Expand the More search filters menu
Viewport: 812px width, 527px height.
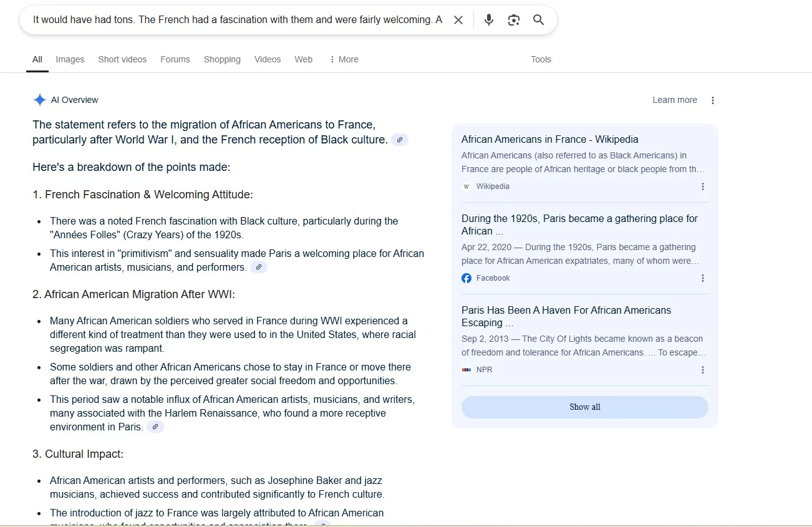point(344,59)
